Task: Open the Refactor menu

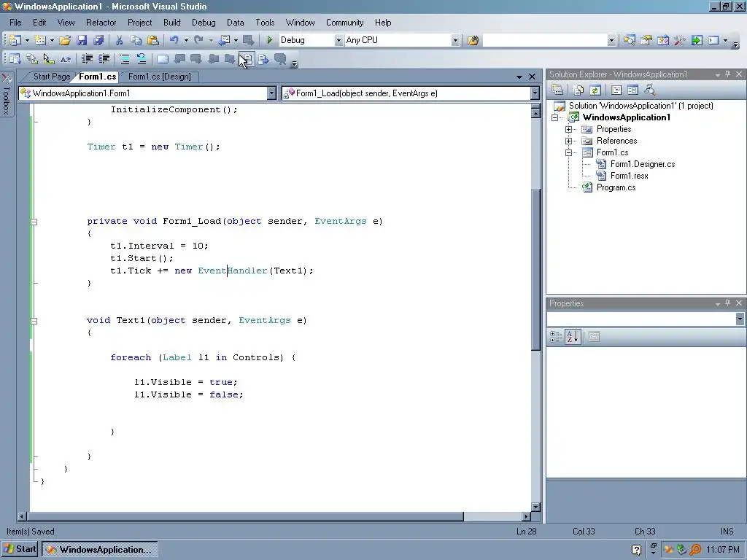Action: [101, 23]
